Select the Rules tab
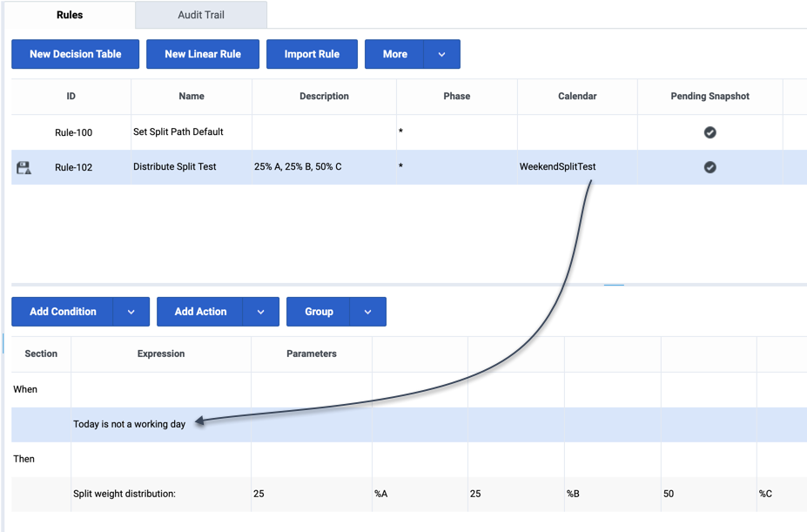 click(x=70, y=15)
